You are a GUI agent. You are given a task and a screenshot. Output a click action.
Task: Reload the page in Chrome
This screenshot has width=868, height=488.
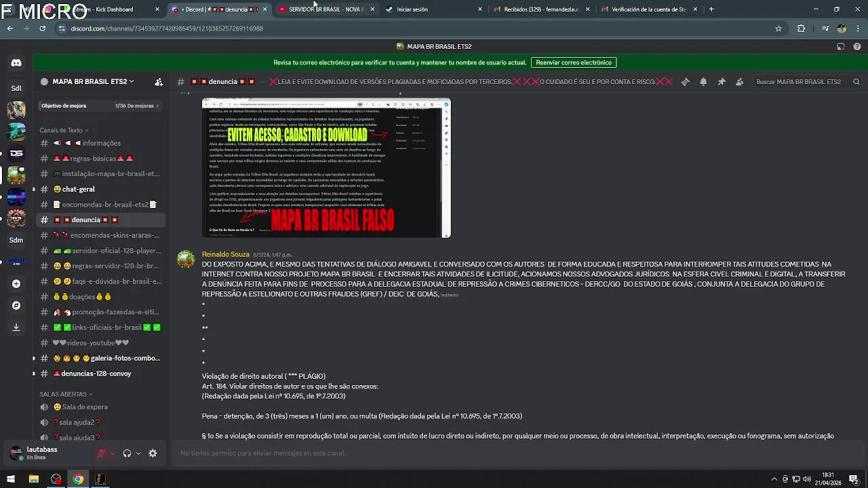tap(42, 28)
